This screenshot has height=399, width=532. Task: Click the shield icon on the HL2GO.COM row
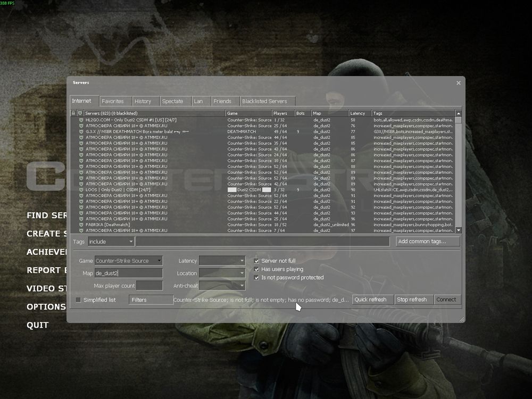point(81,120)
